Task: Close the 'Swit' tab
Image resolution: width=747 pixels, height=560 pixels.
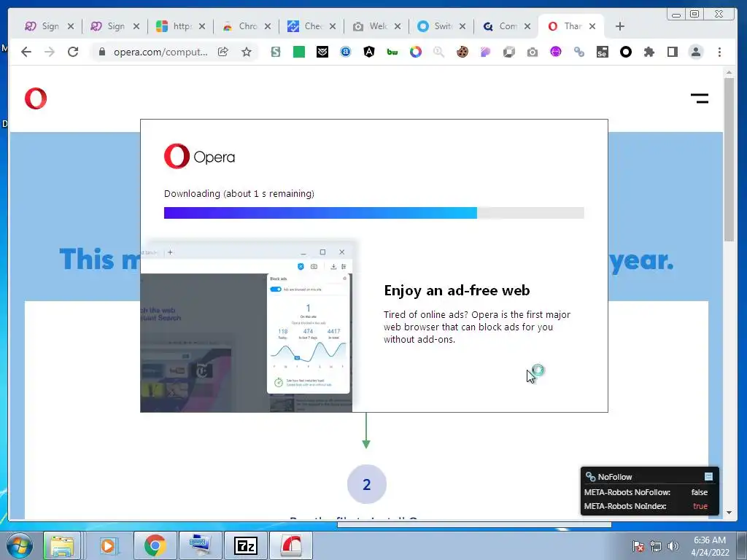Action: coord(462,26)
